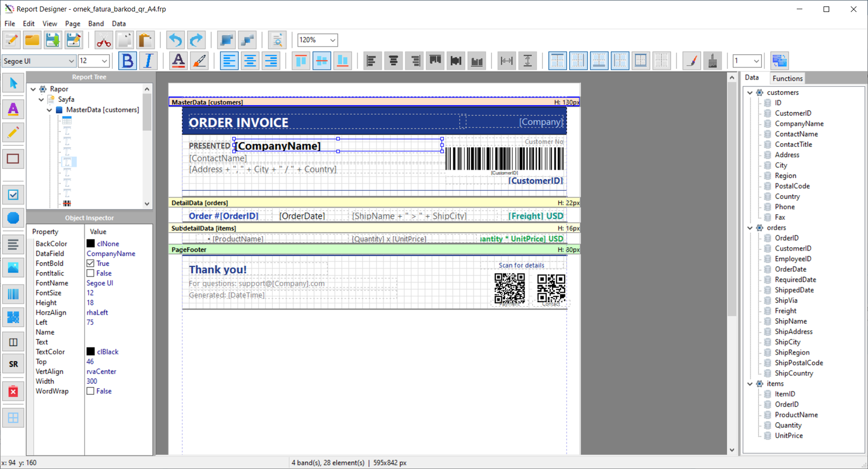
Task: Select the QR code element tool
Action: (x=14, y=317)
